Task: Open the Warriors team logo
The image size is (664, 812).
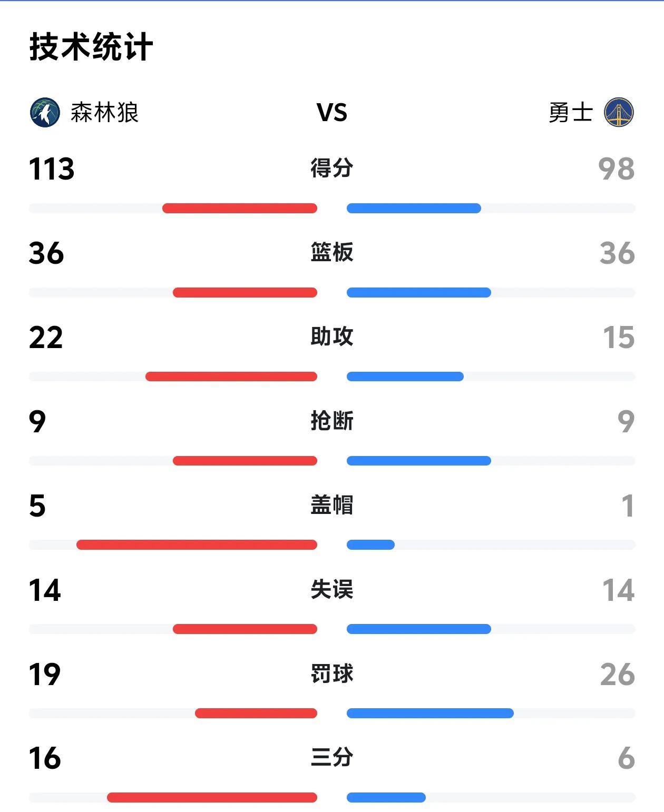Action: [619, 112]
